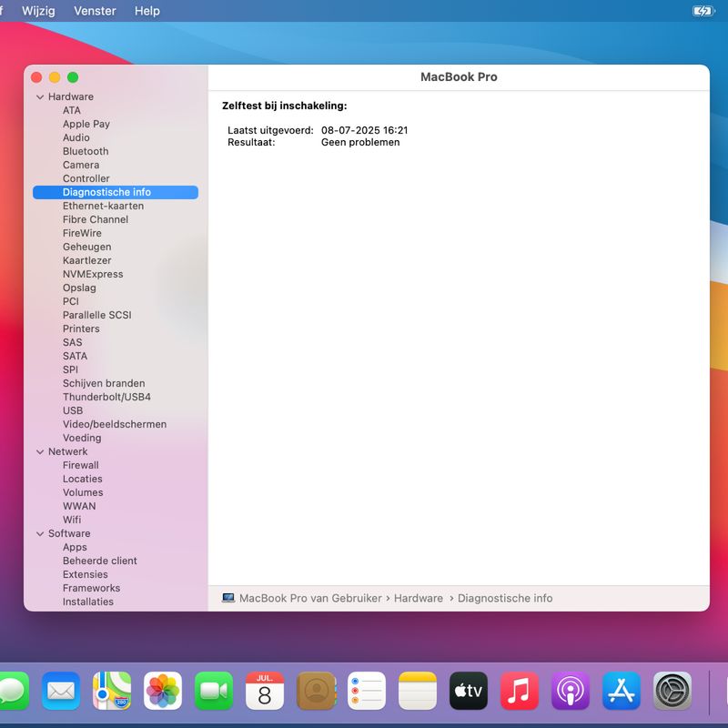728x728 pixels.
Task: Select Controller in the sidebar
Action: pos(86,178)
